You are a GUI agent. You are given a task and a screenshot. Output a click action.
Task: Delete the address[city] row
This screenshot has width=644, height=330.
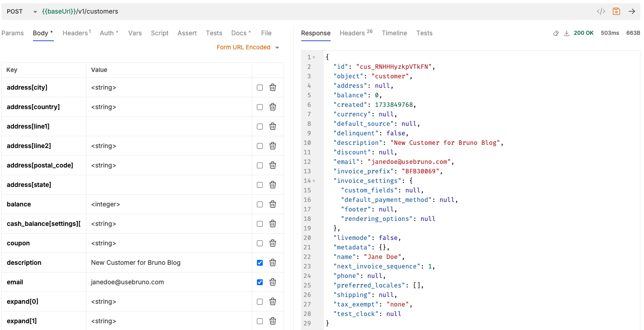[273, 87]
